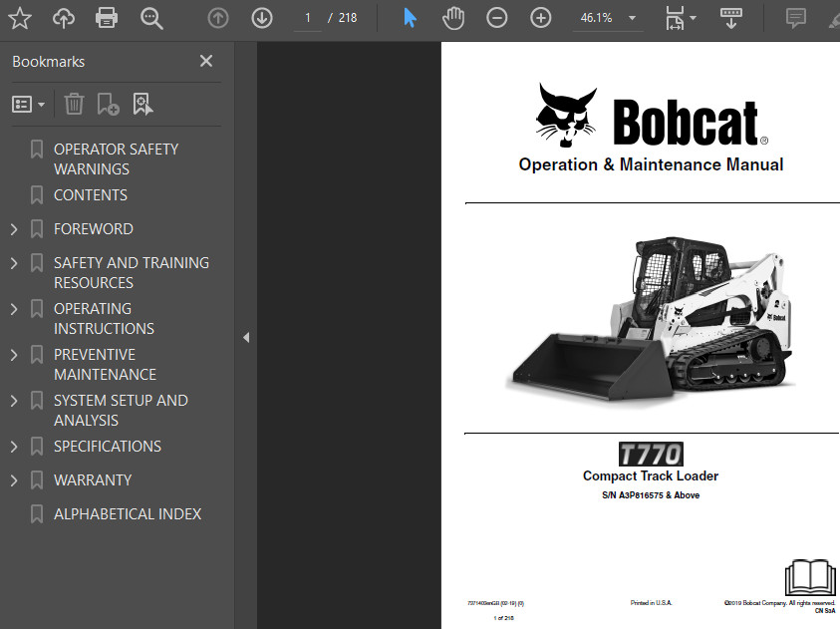Click the star bookmark icon in the toolbar
840x629 pixels.
pyautogui.click(x=20, y=18)
